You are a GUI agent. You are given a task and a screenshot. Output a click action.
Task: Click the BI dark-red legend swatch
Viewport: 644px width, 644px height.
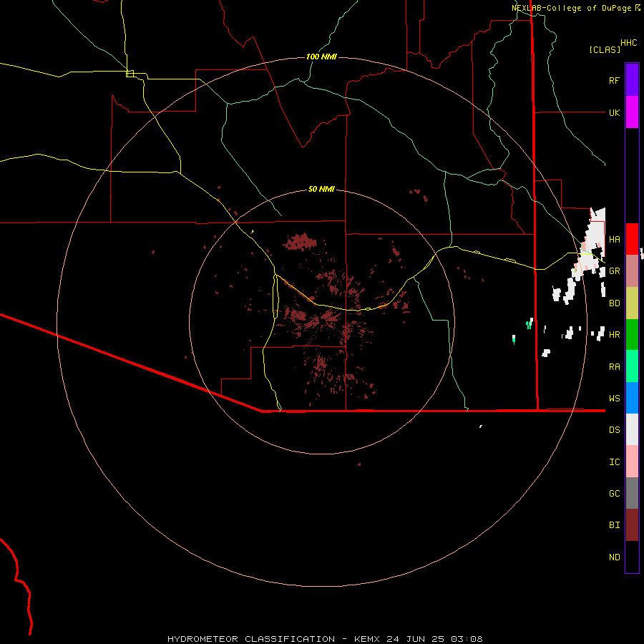(x=632, y=525)
